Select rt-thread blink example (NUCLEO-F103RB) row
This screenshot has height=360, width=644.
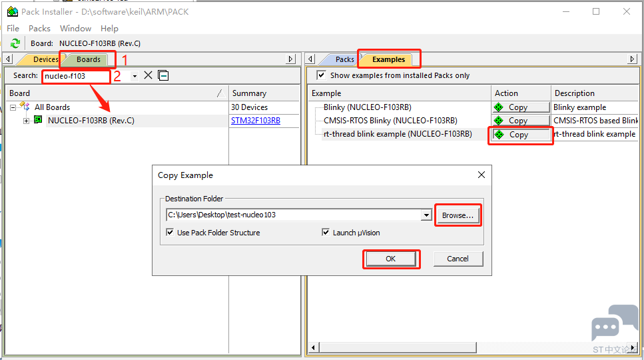(x=398, y=134)
